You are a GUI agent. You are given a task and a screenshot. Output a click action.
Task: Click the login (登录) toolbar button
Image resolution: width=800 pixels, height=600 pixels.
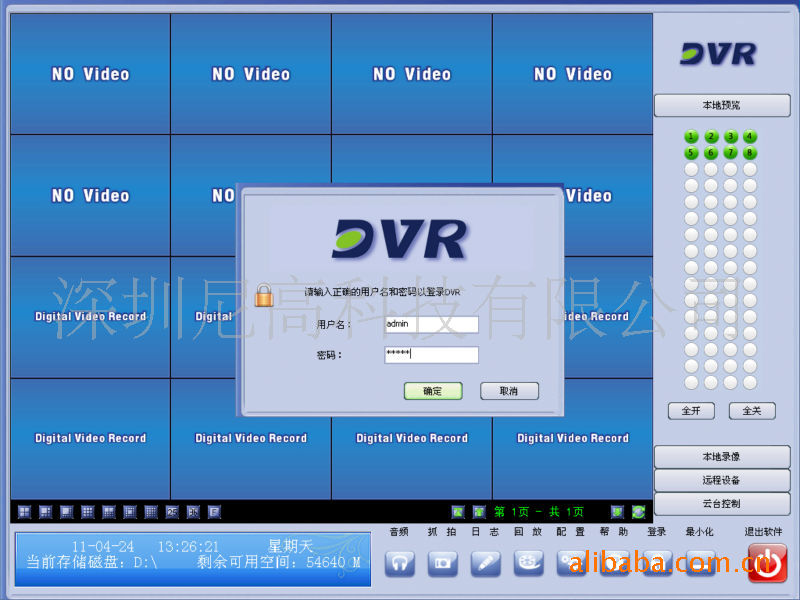(657, 563)
